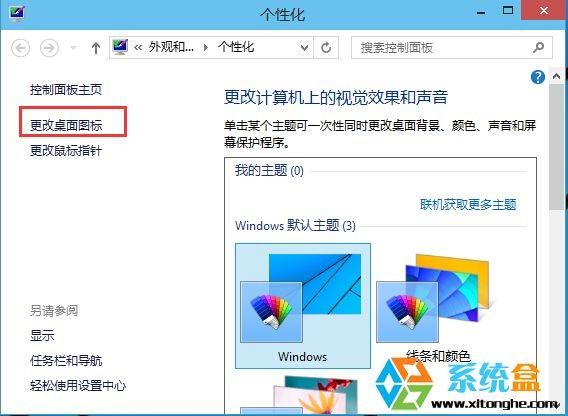The image size is (568, 416).
Task: Select the Windows default theme thumbnail
Action: point(303,306)
